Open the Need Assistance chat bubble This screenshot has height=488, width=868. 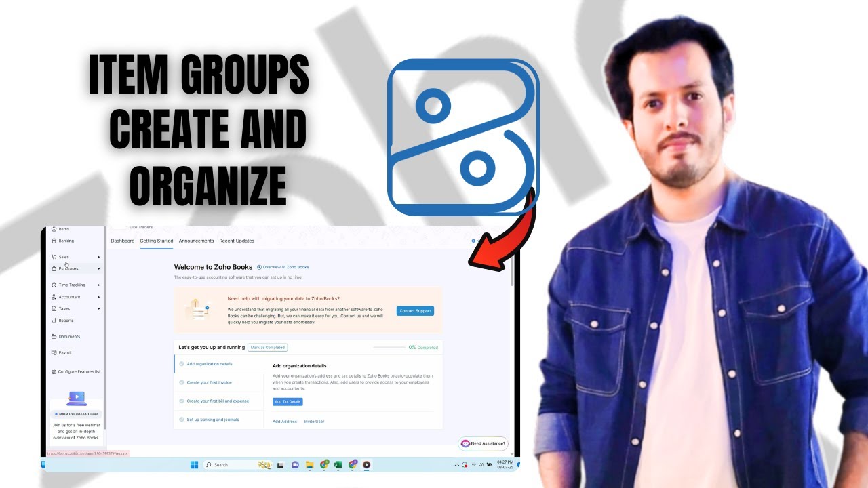[x=484, y=443]
